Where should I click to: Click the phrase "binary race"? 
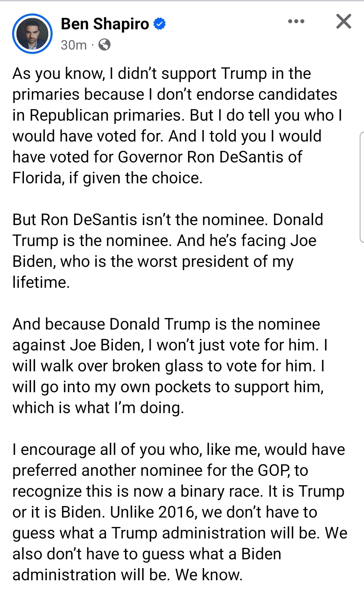[x=221, y=492]
